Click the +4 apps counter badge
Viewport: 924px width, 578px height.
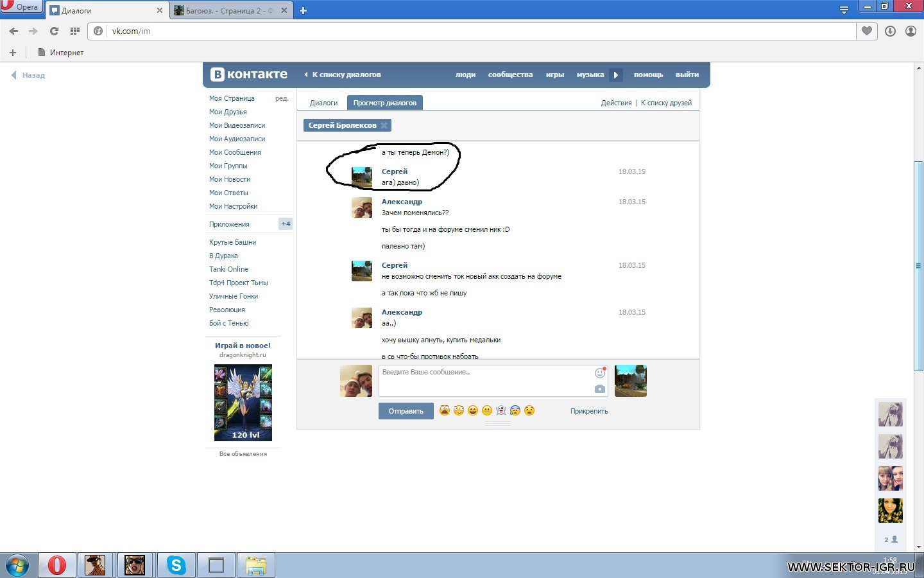point(286,224)
